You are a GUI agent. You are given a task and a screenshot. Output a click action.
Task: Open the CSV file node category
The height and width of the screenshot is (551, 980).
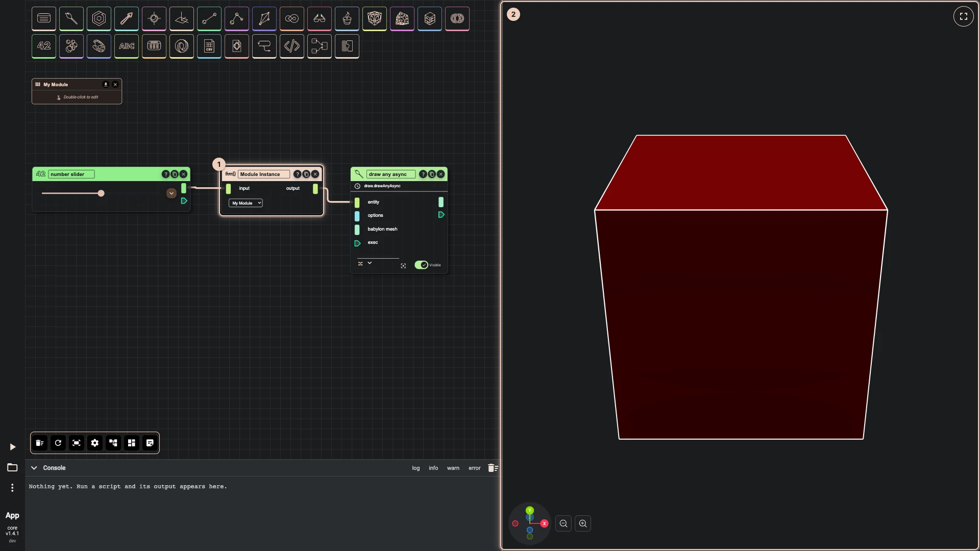(x=209, y=46)
